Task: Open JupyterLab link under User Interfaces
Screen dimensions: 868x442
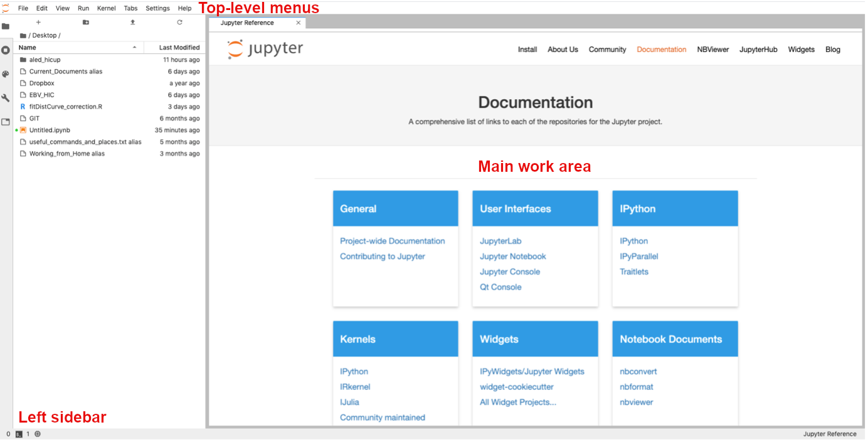Action: click(500, 241)
